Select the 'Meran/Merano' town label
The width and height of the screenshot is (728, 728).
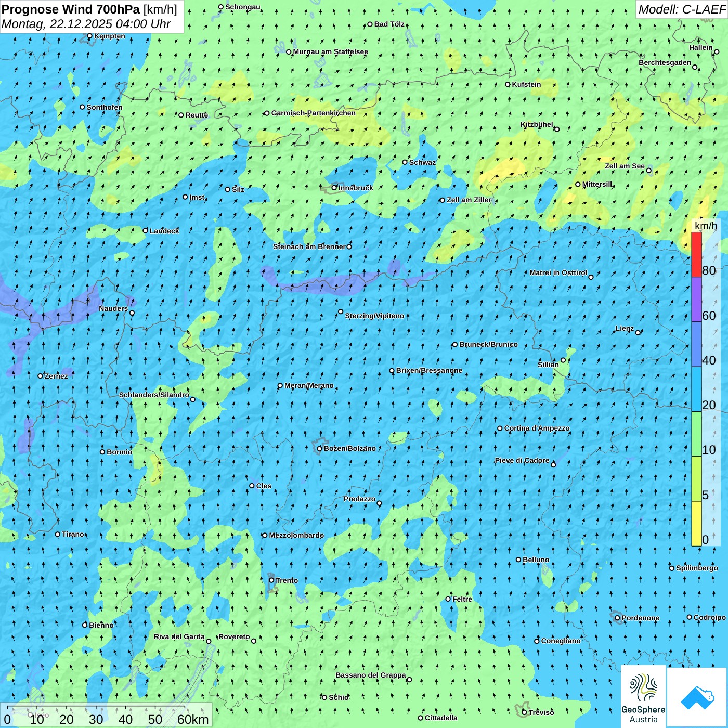pos(309,385)
